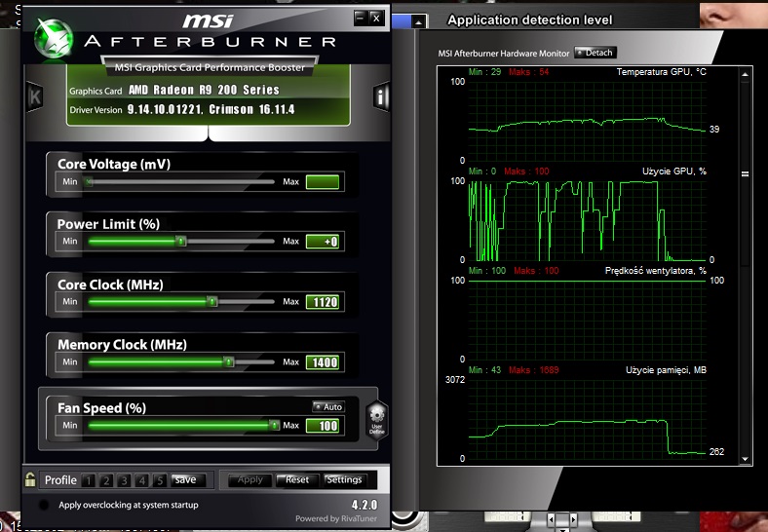Click left arrow on bottom background scrollbar
The width and height of the screenshot is (768, 532).
click(x=551, y=519)
